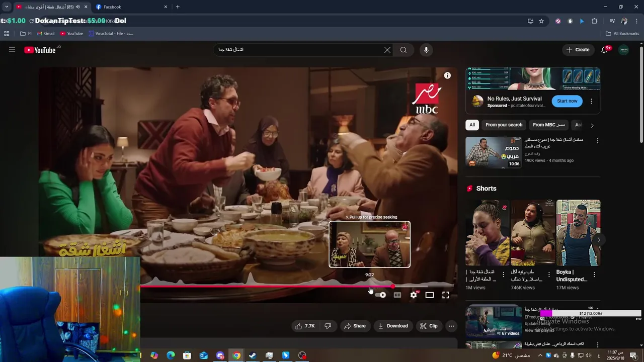Viewport: 644px width, 362px height.
Task: Open the sponsored ad options menu
Action: (591, 101)
